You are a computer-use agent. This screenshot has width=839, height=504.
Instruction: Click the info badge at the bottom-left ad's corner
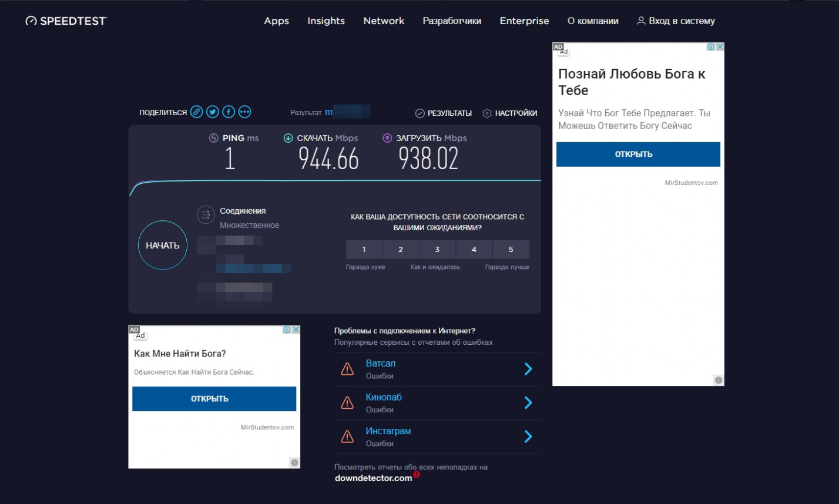click(294, 463)
